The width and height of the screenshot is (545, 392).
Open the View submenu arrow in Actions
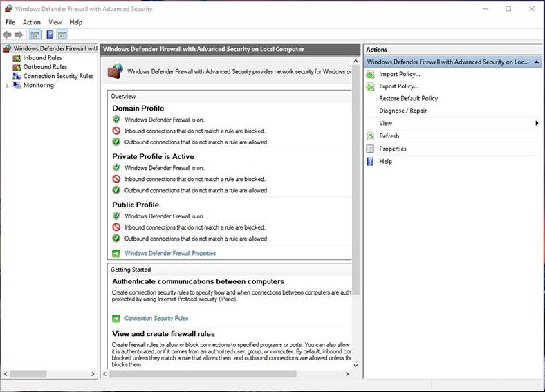(x=537, y=123)
